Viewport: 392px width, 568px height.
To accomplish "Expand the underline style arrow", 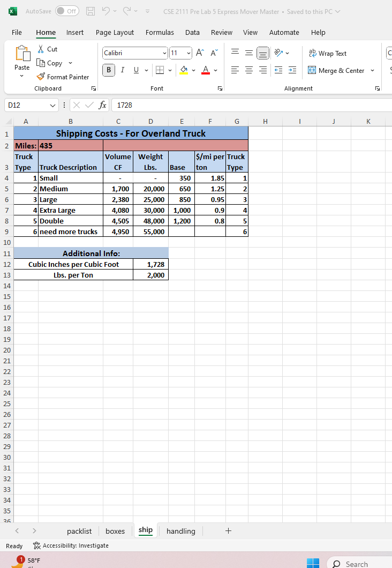I will [146, 70].
